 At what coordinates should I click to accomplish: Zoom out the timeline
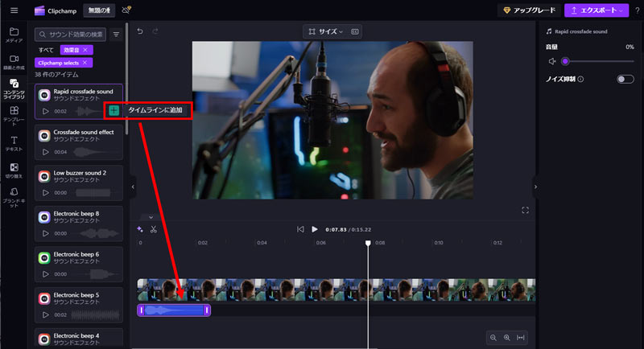coord(493,337)
